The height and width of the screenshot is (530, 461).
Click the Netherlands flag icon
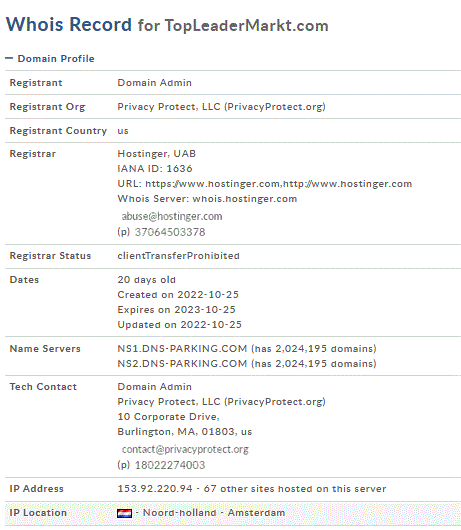point(124,513)
